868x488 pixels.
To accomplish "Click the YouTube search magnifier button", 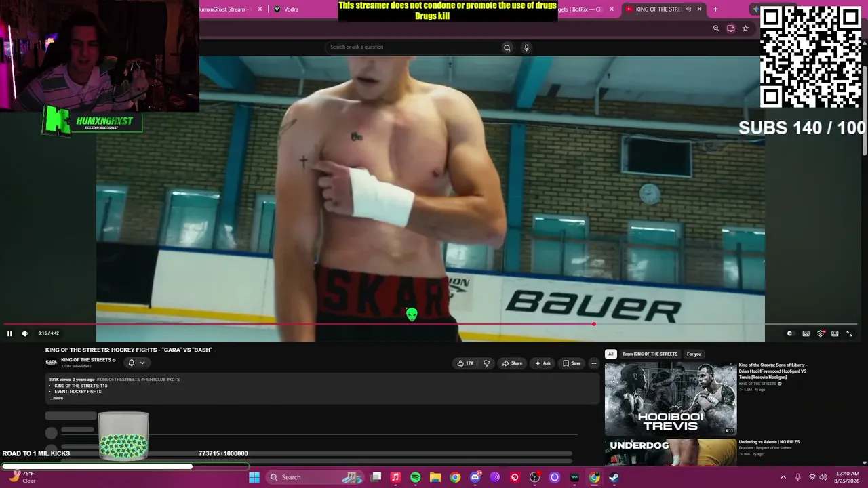I will pos(507,47).
